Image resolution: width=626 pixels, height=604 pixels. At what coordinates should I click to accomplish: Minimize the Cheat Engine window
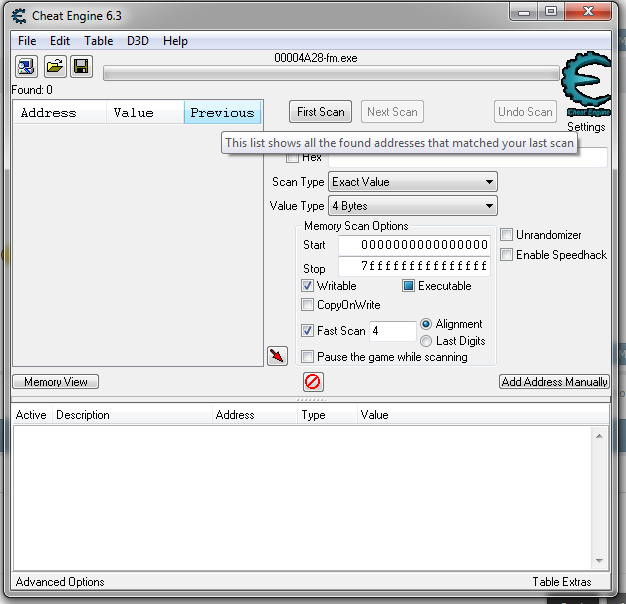point(524,12)
